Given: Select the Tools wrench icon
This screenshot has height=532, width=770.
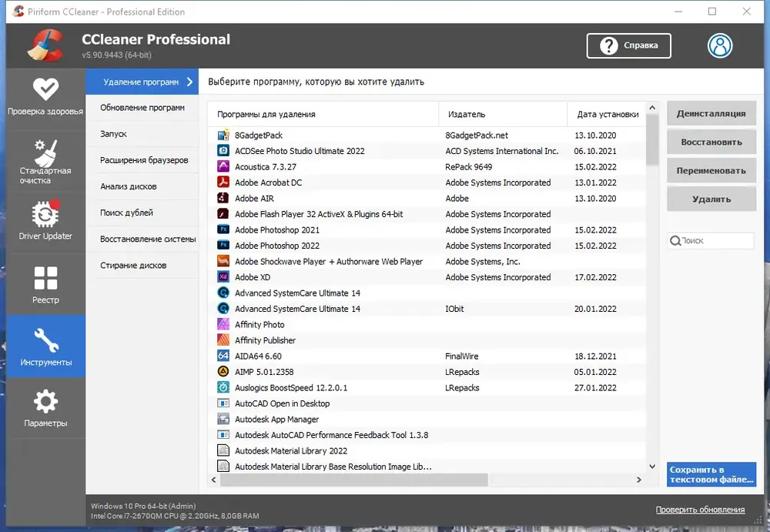Looking at the screenshot, I should click(45, 341).
